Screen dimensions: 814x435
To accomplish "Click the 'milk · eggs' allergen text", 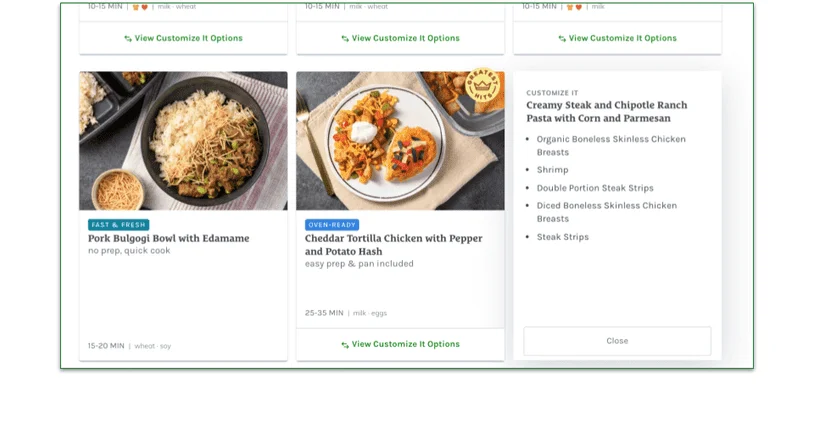I will click(x=370, y=313).
